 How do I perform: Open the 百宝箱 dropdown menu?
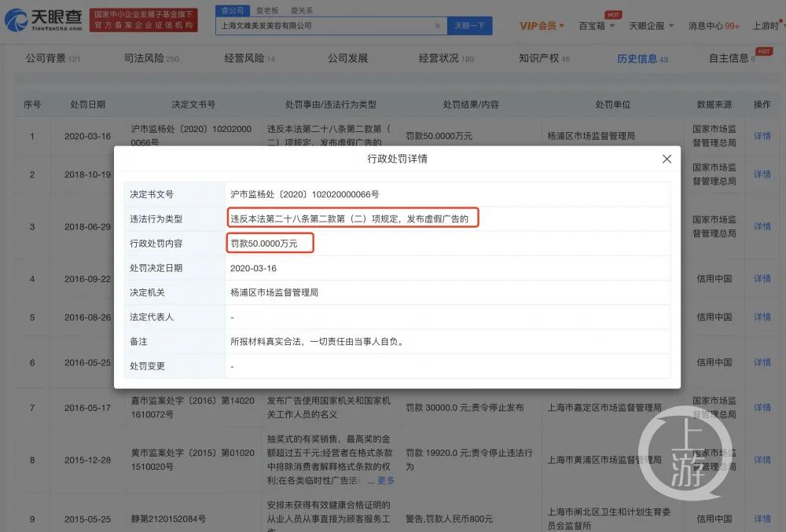597,26
